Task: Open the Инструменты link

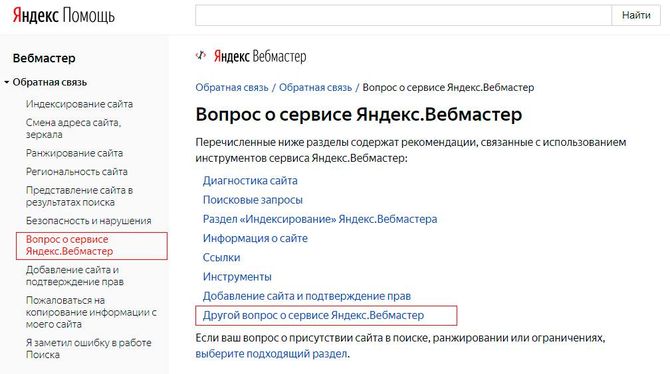Action: tap(237, 277)
